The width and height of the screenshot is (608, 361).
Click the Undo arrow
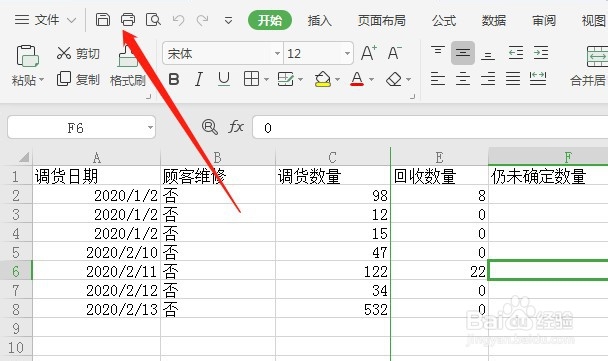[178, 20]
